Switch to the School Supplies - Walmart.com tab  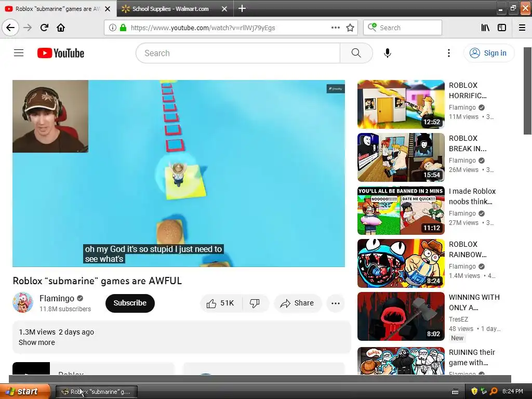(170, 9)
